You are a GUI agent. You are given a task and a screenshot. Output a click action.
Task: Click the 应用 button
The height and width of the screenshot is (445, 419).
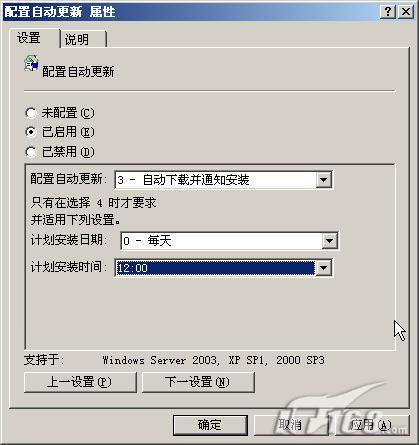(x=371, y=425)
